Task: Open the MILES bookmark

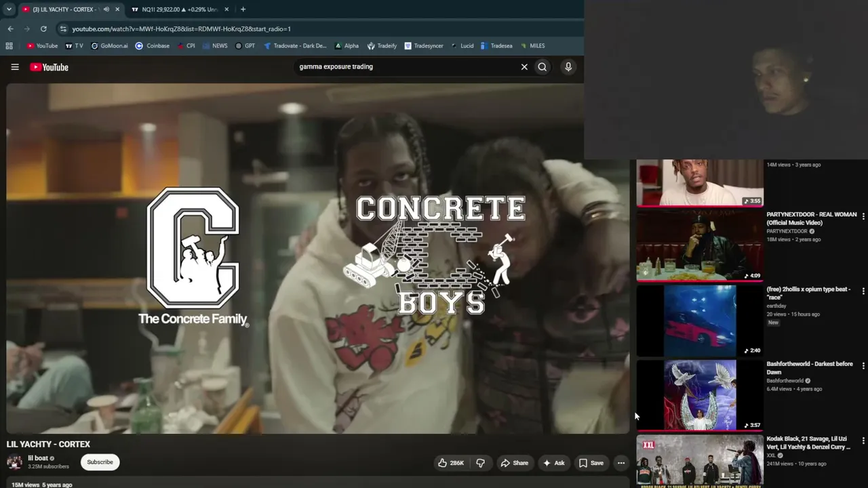Action: tap(532, 46)
